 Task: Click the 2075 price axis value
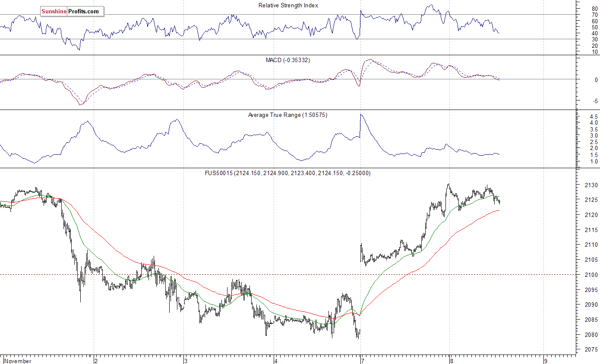point(591,350)
